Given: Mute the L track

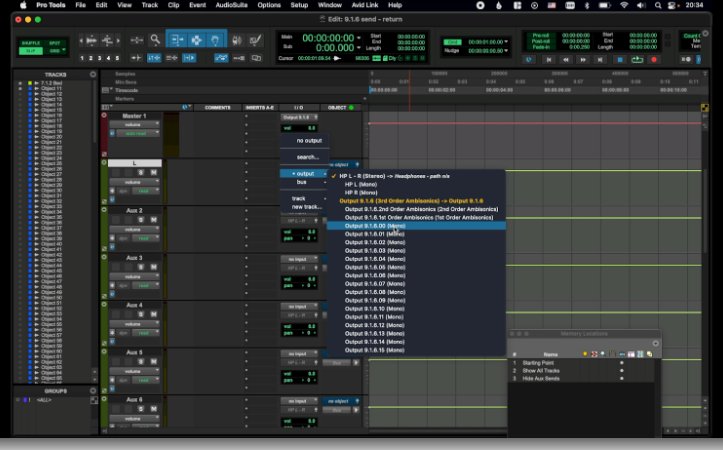Looking at the screenshot, I should pos(154,172).
